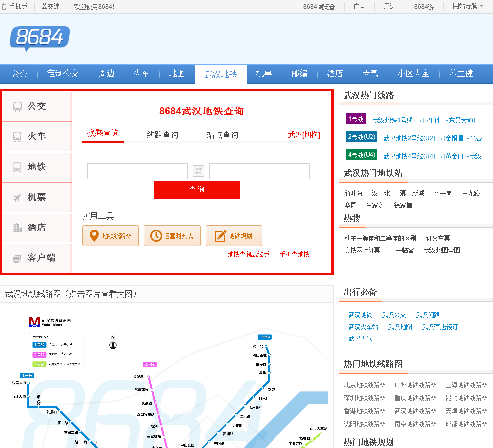The image size is (493, 448).
Task: Open 武汉地铁1号线 汉口北-东吴大道 link
Action: click(424, 120)
